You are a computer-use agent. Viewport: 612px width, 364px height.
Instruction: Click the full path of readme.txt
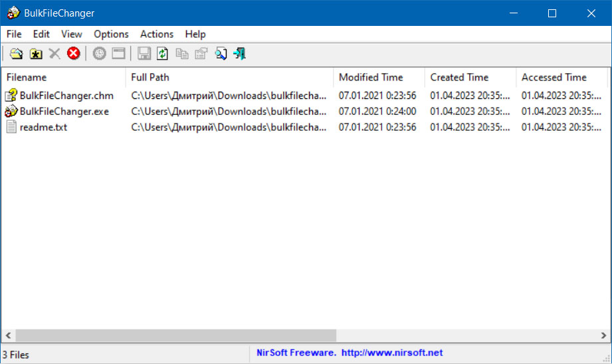pyautogui.click(x=229, y=127)
